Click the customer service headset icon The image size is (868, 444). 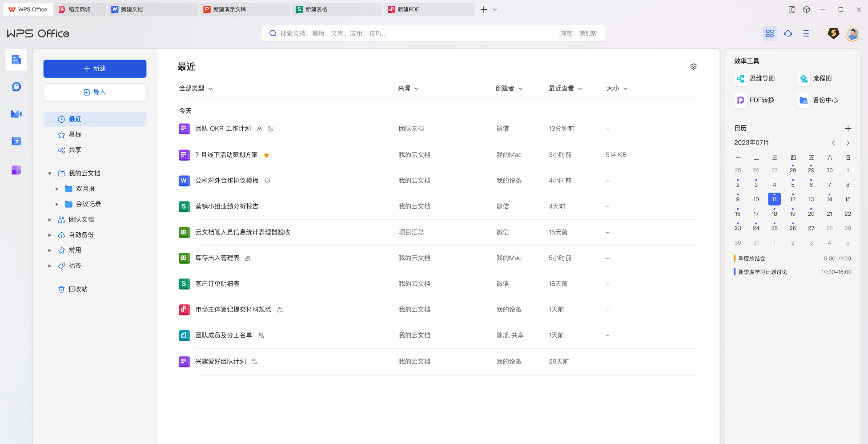(x=788, y=33)
